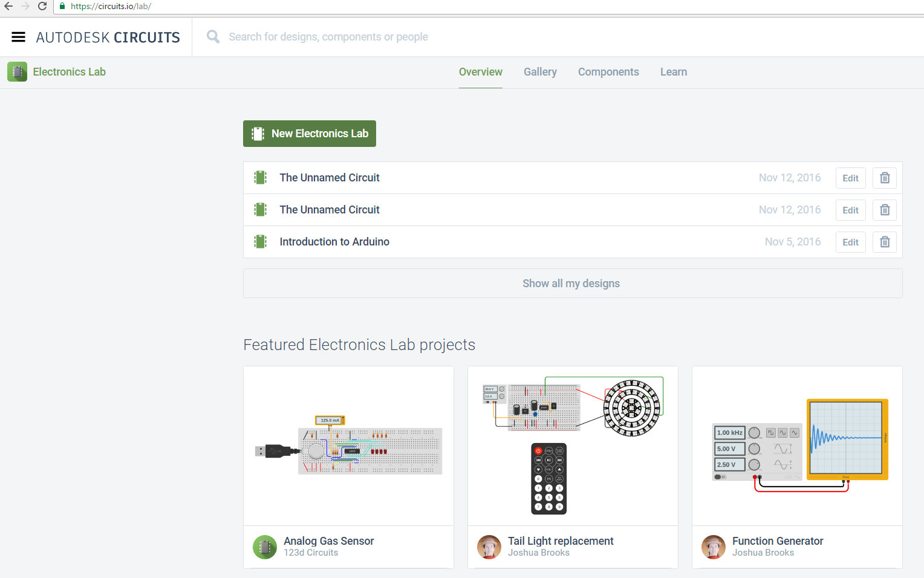
Task: Click chip icon beside second Unnamed Circuit
Action: pos(260,210)
